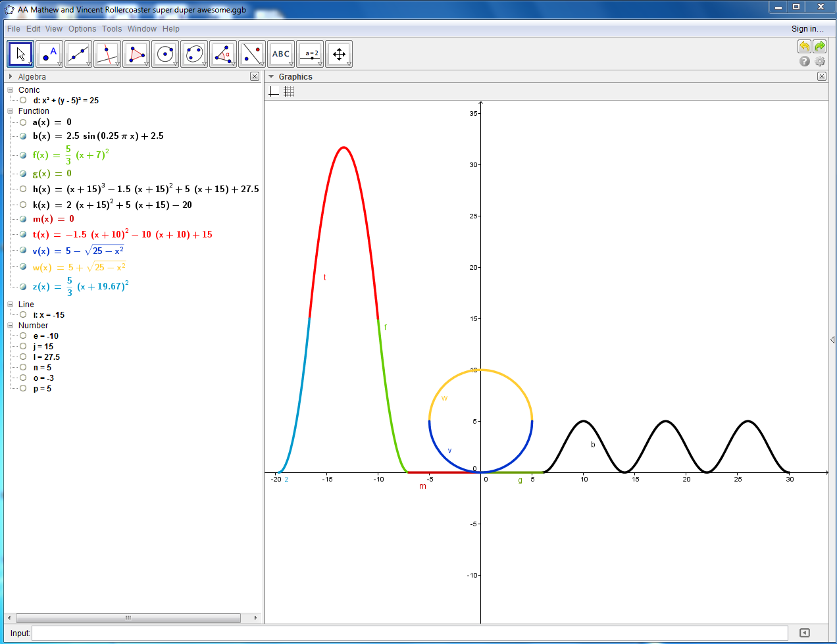
Task: Collapse the Line tree group
Action: coord(11,305)
